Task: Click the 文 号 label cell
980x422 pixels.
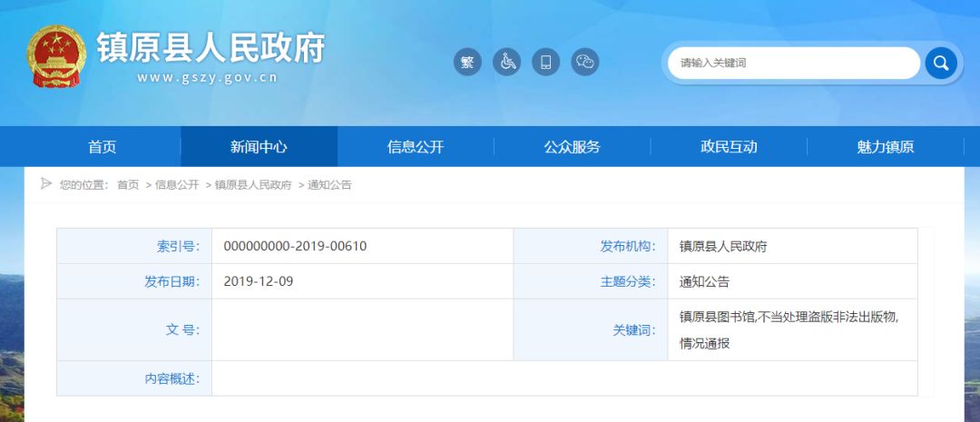Action: (134, 329)
